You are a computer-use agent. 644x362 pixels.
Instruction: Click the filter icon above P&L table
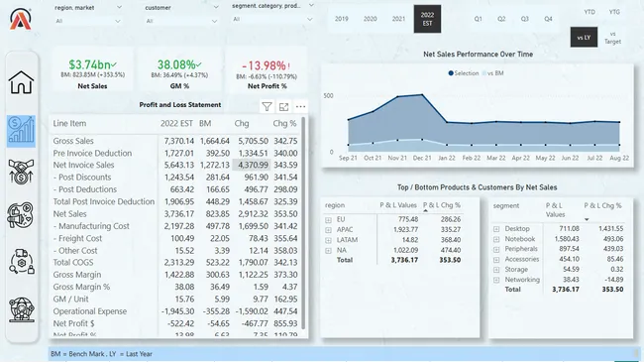(267, 107)
